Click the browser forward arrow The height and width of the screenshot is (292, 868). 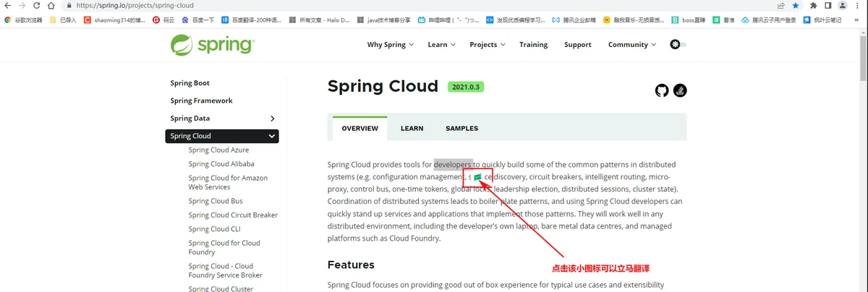tap(22, 5)
